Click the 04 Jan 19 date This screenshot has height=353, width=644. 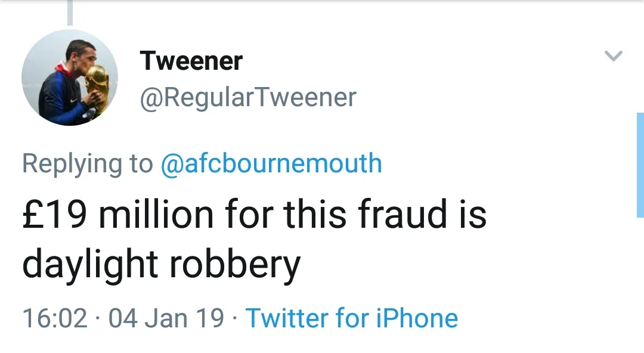click(x=166, y=318)
